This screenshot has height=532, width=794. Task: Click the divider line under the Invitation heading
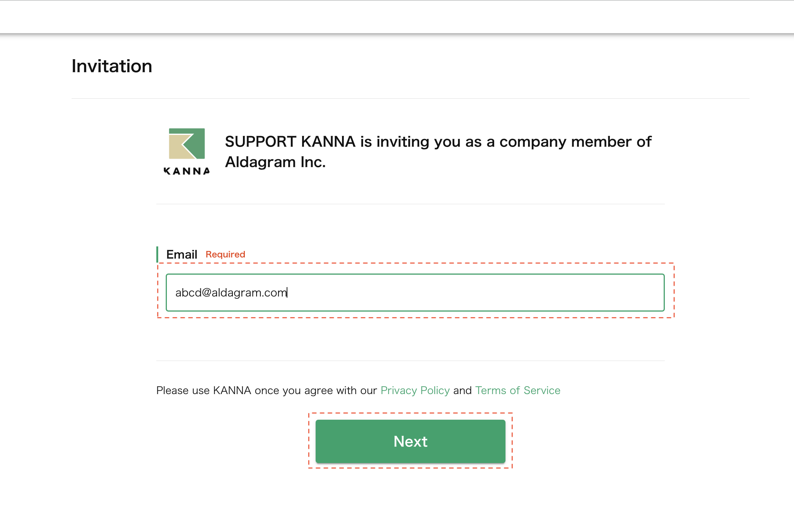(410, 98)
